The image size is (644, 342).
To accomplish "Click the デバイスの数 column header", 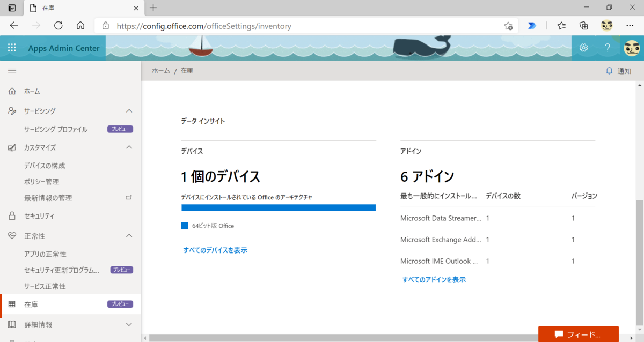I will (503, 196).
